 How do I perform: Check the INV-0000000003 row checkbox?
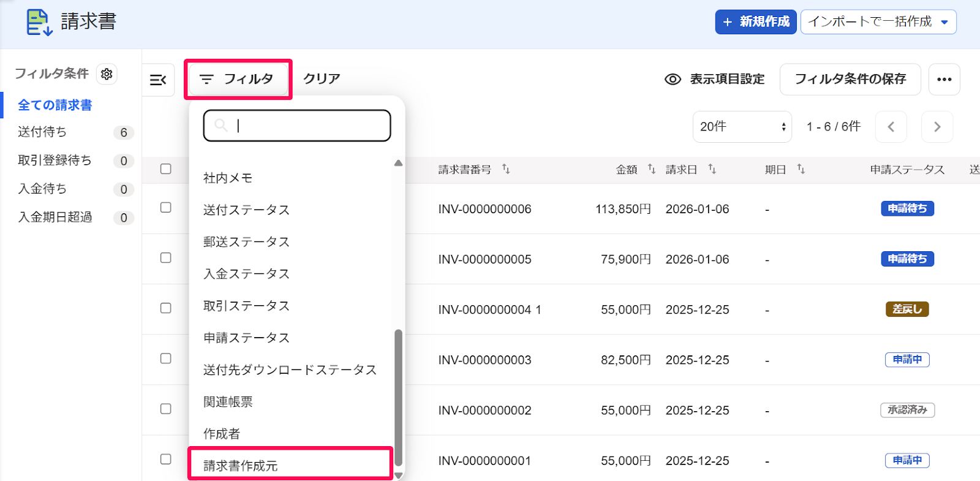tap(166, 358)
